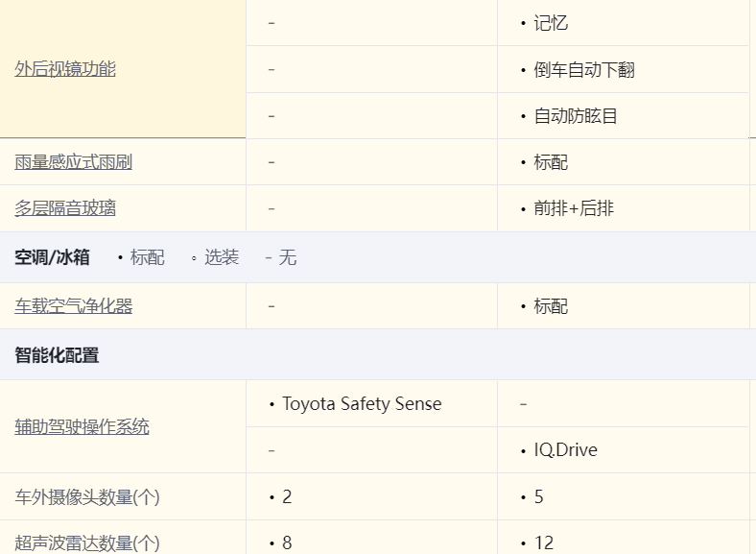The image size is (756, 554).
Task: Click the 前排+后排 glass value
Action: tap(574, 208)
